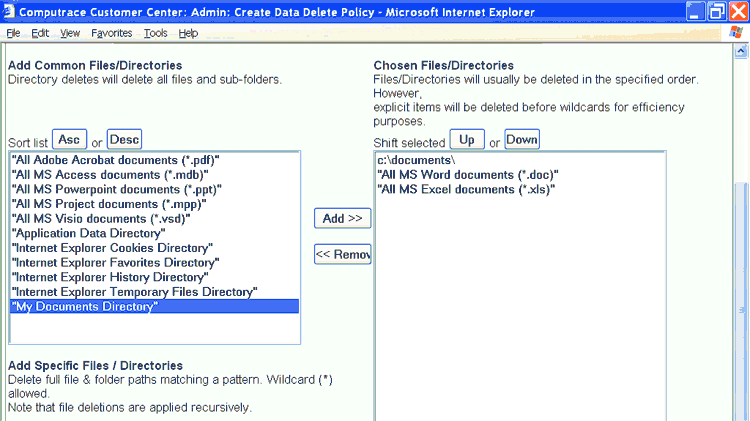The height and width of the screenshot is (421, 750).
Task: Select c:\documents\ in the chosen list
Action: [x=520, y=160]
